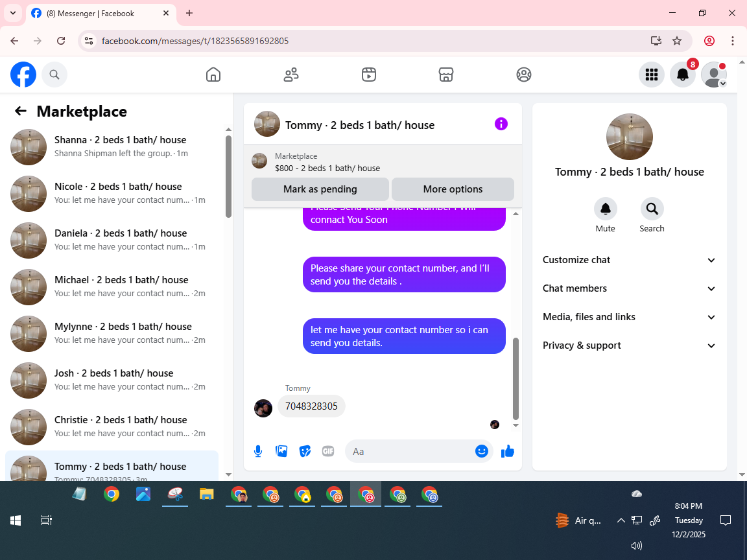Select the Messenger | Facebook browser tab
Image resolution: width=747 pixels, height=560 pixels.
coord(101,14)
